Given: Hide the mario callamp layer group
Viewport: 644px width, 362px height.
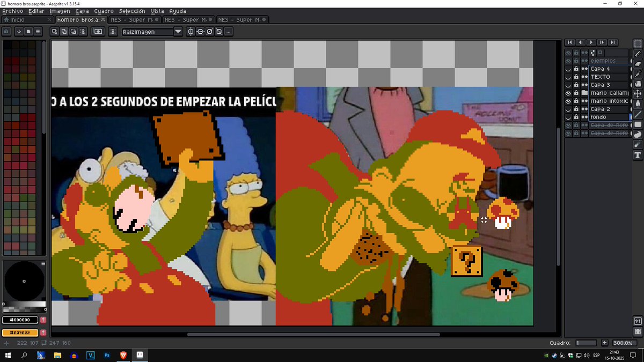Looking at the screenshot, I should tap(568, 93).
